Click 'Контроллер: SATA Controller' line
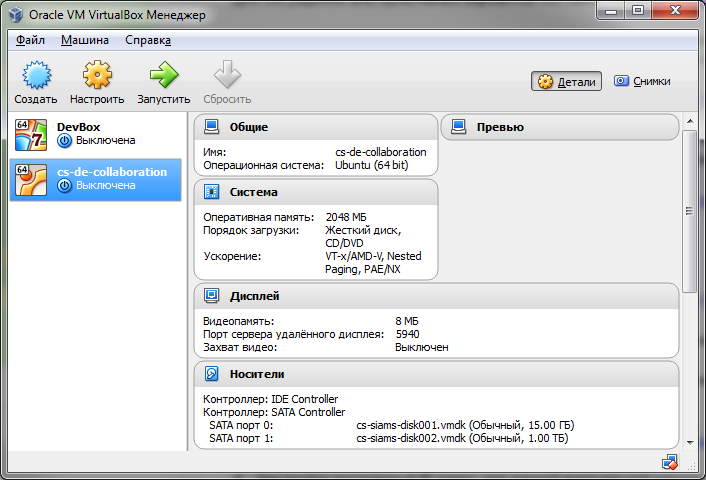 pyautogui.click(x=274, y=412)
